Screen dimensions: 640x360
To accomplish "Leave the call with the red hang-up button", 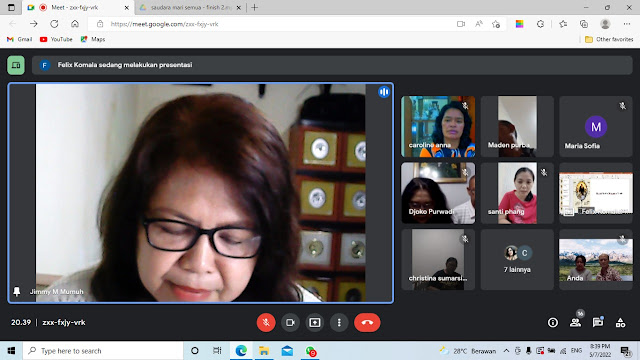I will (367, 322).
